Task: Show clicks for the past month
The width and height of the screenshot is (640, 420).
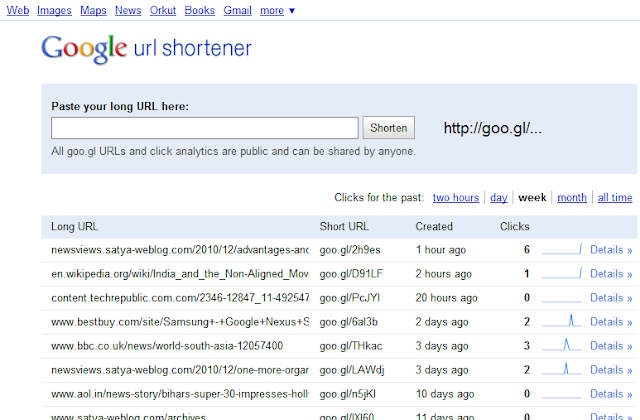Action: (x=572, y=198)
